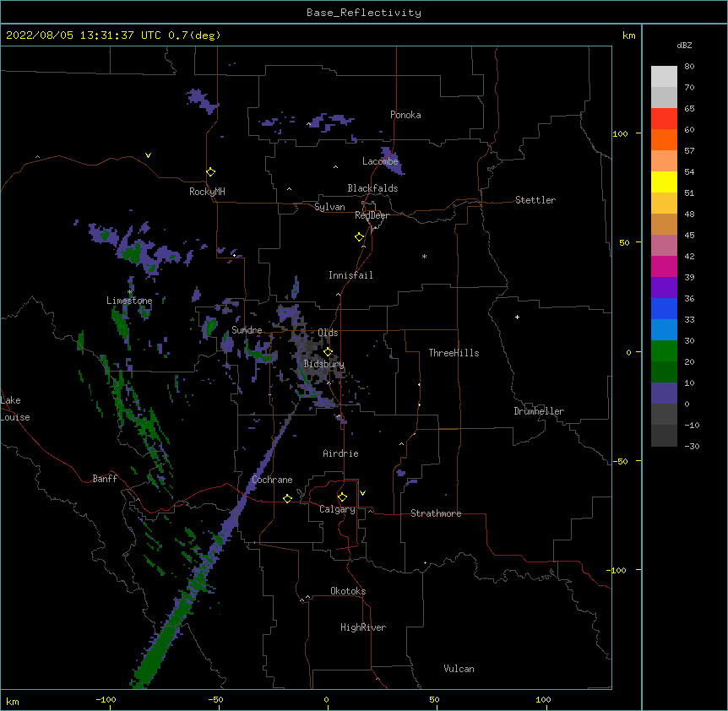Click the -30 value on dBZ legend

tap(692, 446)
